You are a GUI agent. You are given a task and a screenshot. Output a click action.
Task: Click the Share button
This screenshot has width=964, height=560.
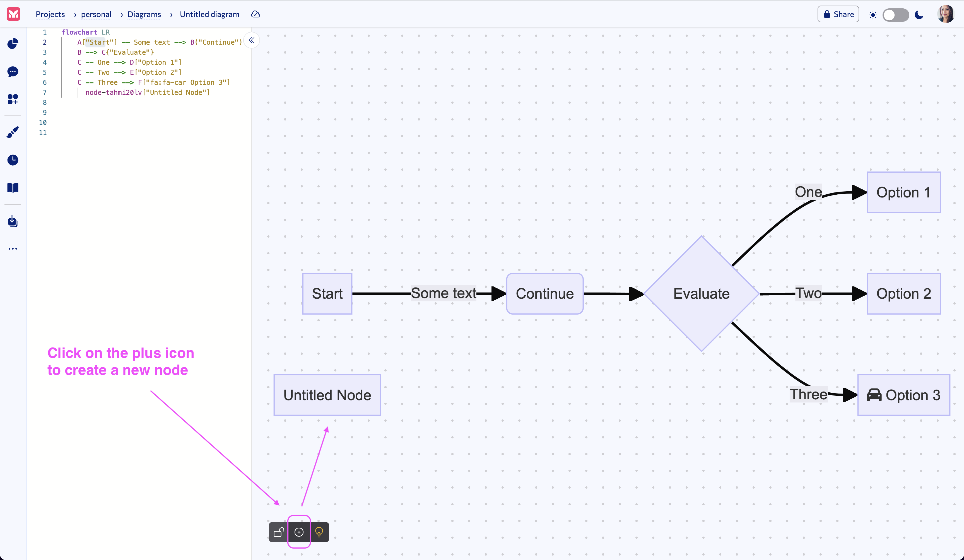[838, 14]
